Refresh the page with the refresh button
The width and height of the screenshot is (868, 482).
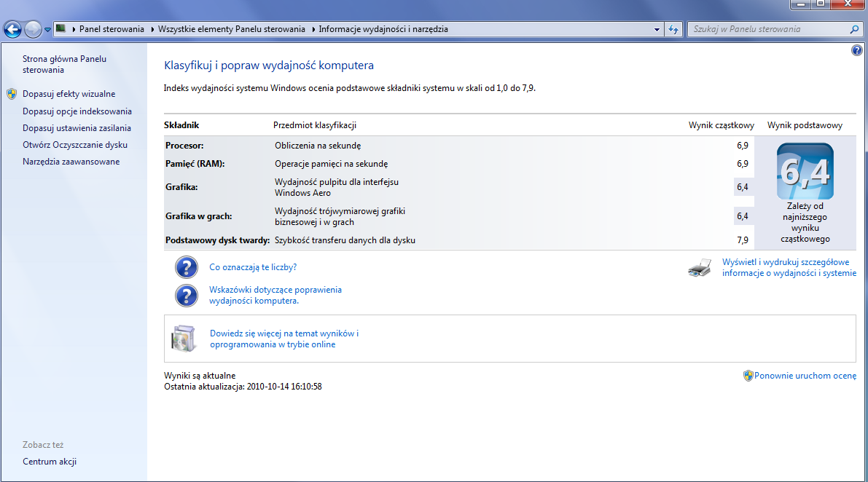click(673, 29)
